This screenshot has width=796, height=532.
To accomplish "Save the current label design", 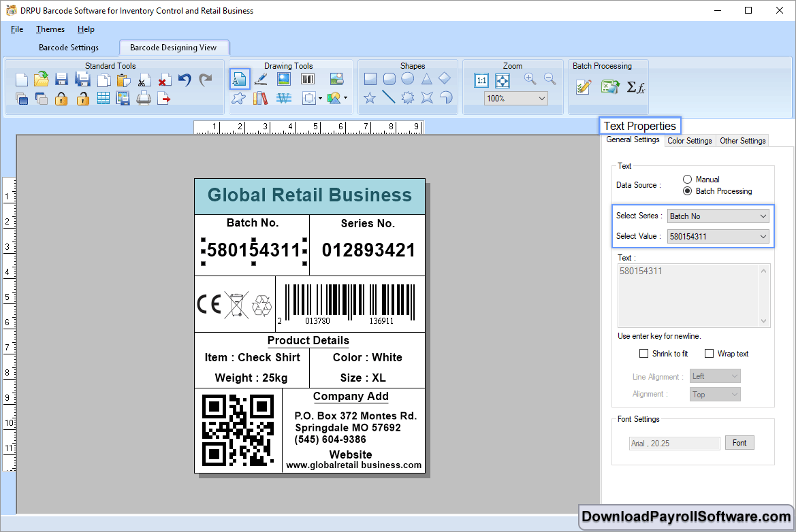I will [61, 80].
